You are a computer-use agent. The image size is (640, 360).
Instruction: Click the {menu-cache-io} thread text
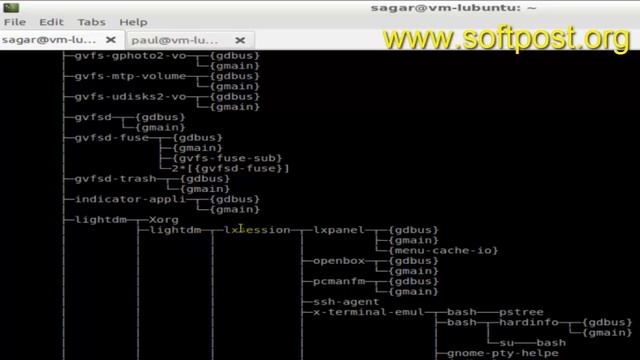[443, 250]
